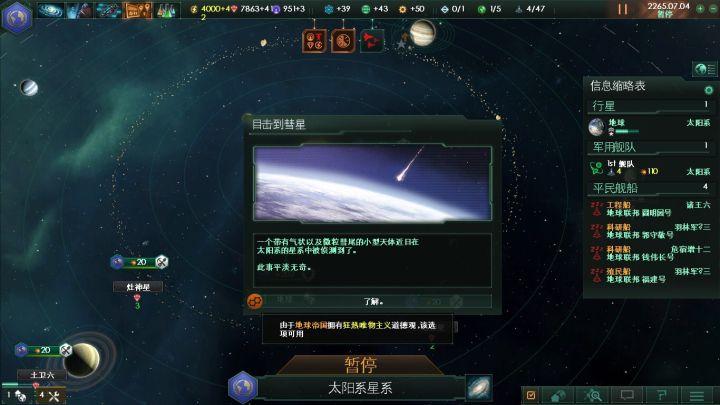Open the ship designer icon in top bar
The height and width of the screenshot is (405, 720).
[107, 10]
